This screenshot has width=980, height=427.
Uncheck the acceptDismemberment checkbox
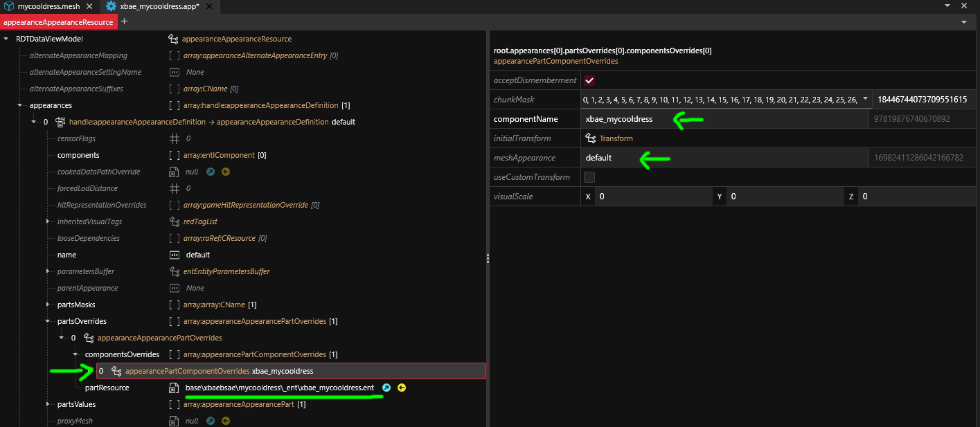(x=589, y=80)
